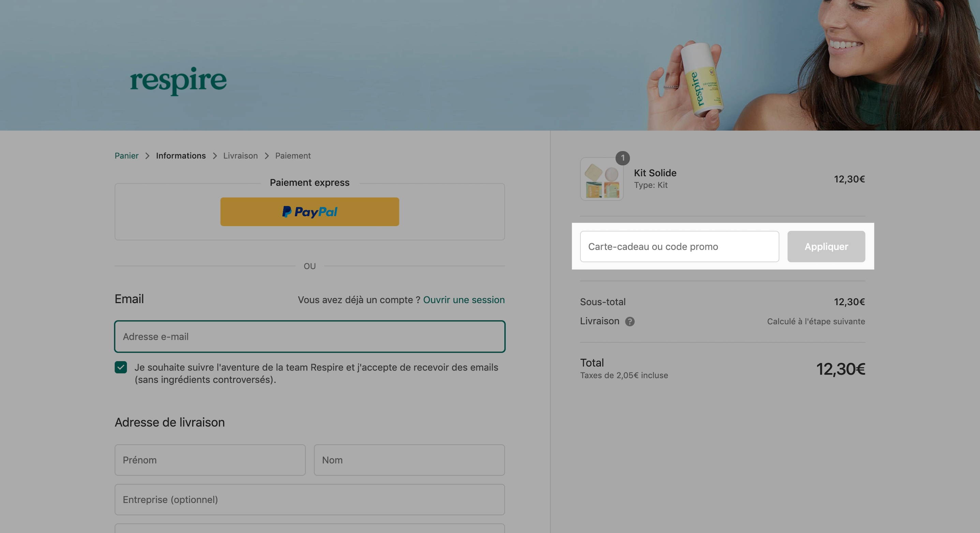Open the Kit Solide product thumbnail

(602, 179)
